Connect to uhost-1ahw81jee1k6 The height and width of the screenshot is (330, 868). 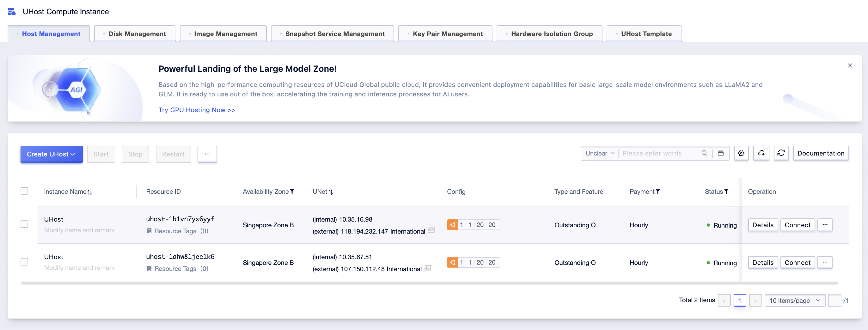pyautogui.click(x=797, y=262)
